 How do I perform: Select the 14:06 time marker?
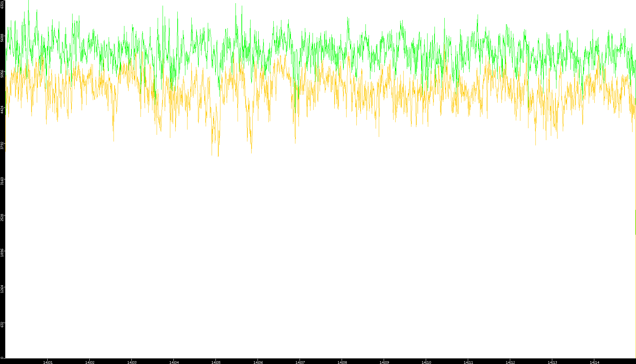pyautogui.click(x=258, y=362)
